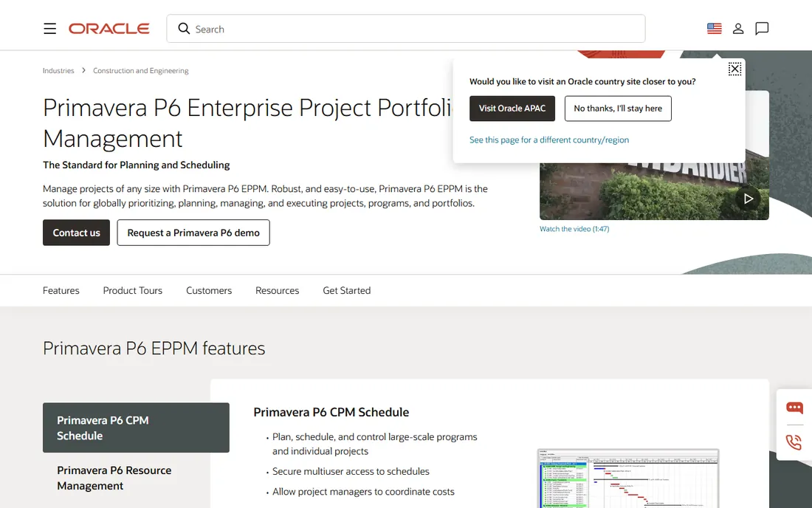The width and height of the screenshot is (812, 508).
Task: Select Primavera P6 Resource Management feature tab
Action: (136, 478)
